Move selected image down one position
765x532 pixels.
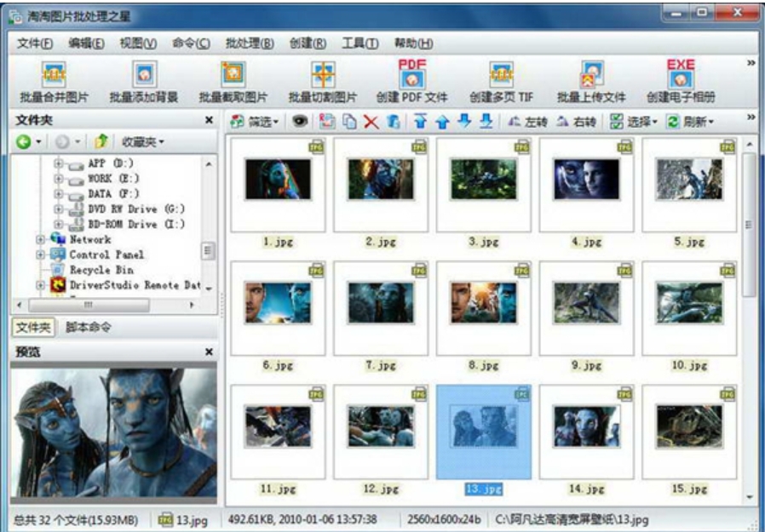464,122
